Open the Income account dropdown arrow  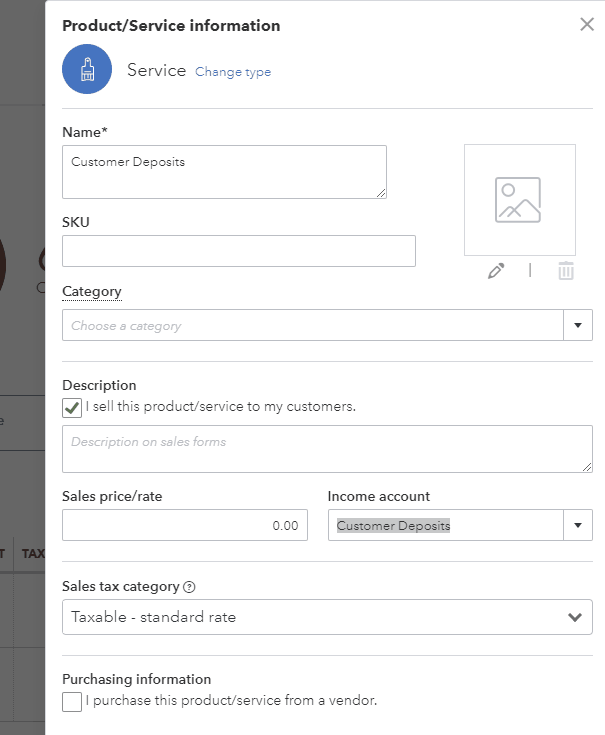pos(578,525)
